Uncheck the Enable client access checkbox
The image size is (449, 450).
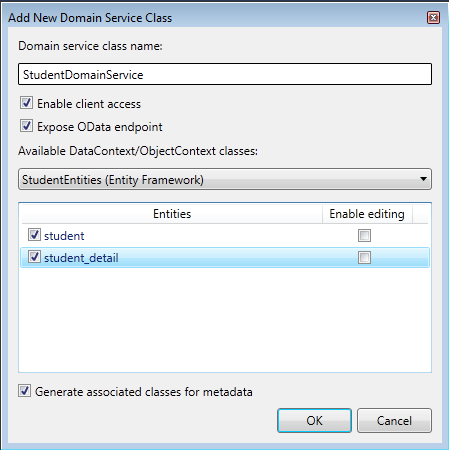click(26, 103)
